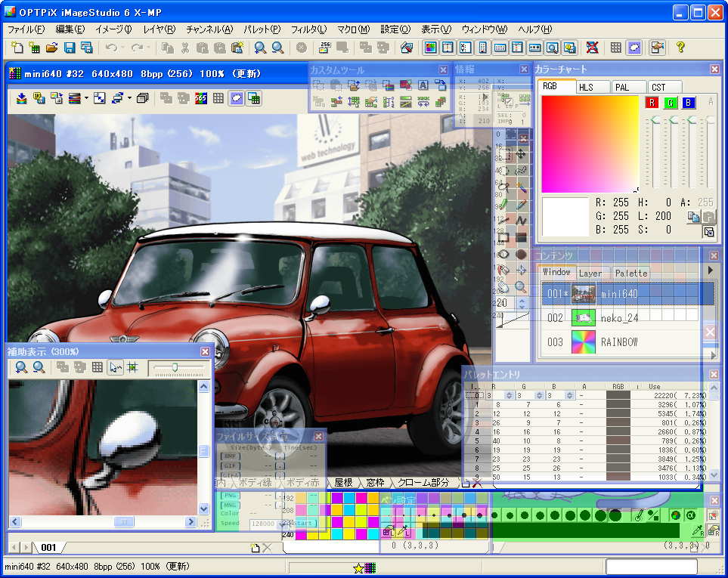Screen dimensions: 728x578
Task: Switch to the HLS tab
Action: 587,88
